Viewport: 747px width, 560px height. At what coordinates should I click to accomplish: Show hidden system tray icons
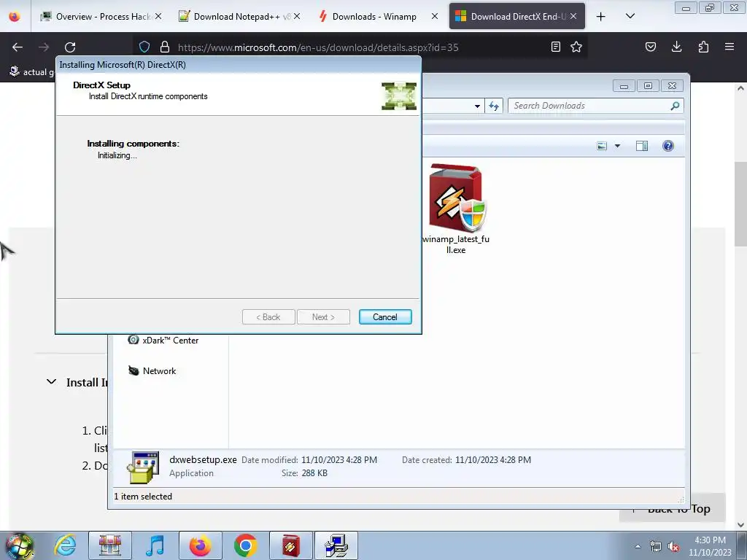coord(638,546)
